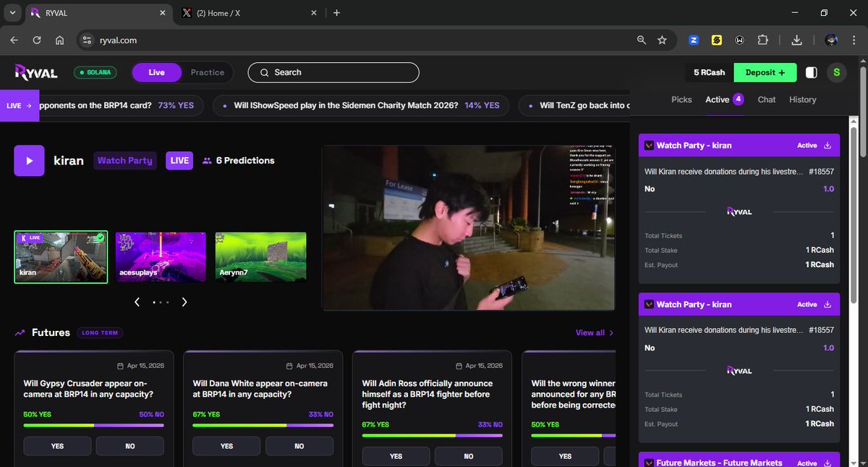Click the Adin Ross YES/NO percentage bar
The image size is (868, 467).
click(433, 435)
